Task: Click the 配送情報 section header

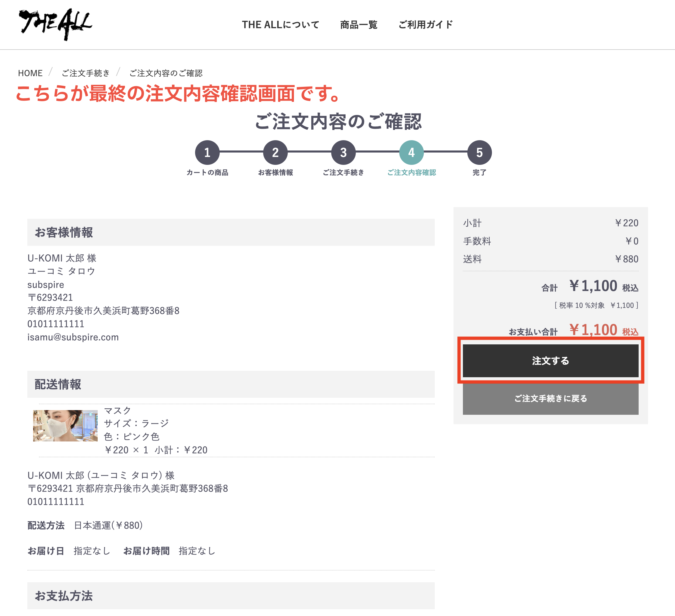Action: 57,384
